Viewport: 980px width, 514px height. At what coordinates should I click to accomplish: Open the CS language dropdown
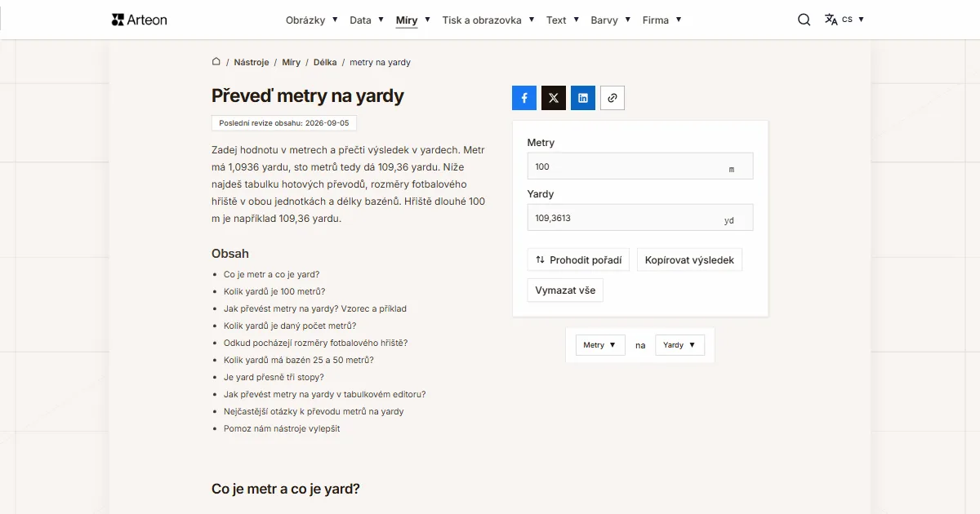[x=853, y=20]
